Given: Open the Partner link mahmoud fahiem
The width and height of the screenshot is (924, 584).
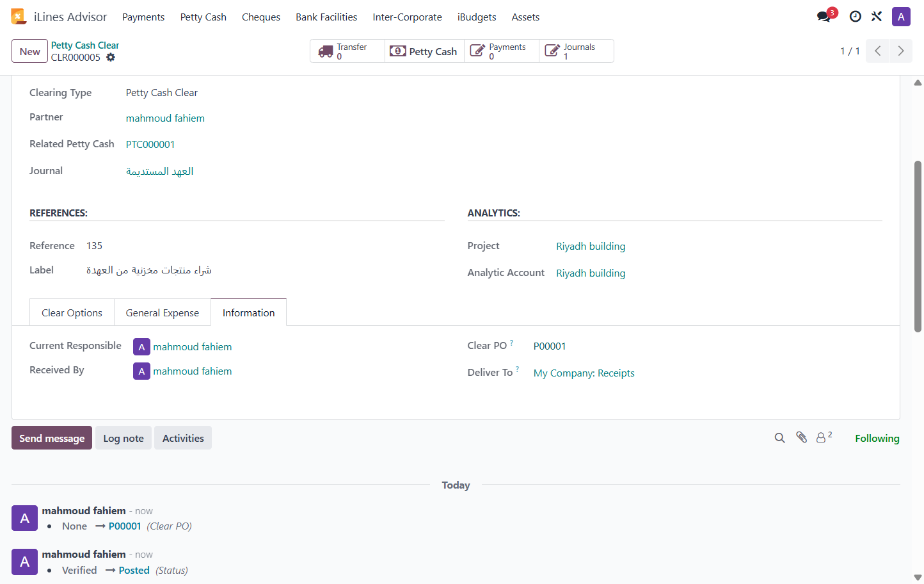Looking at the screenshot, I should [165, 118].
